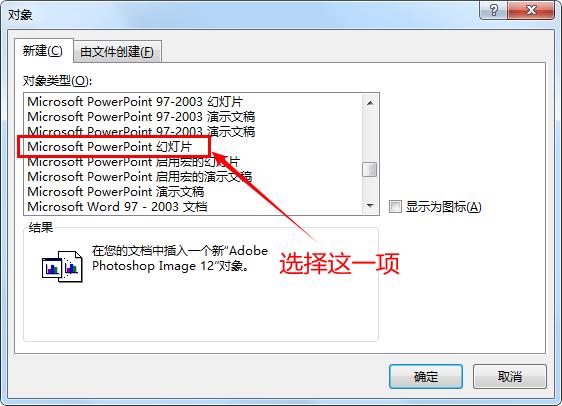Open the 由文件创建 tab
The width and height of the screenshot is (562, 406).
[x=117, y=52]
